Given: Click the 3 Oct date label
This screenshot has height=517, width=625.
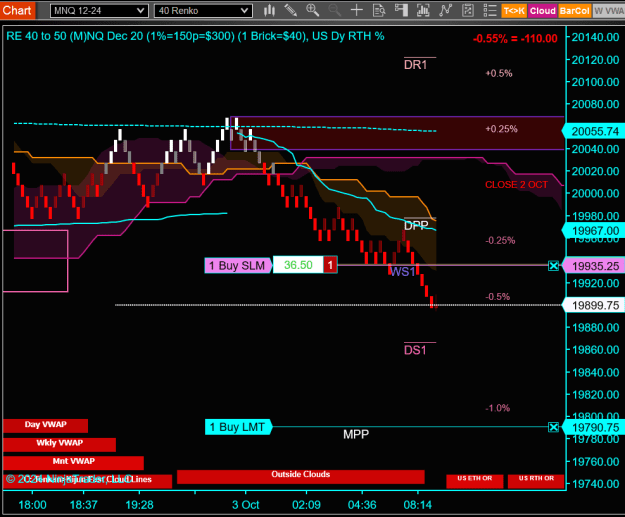Looking at the screenshot, I should tap(246, 505).
